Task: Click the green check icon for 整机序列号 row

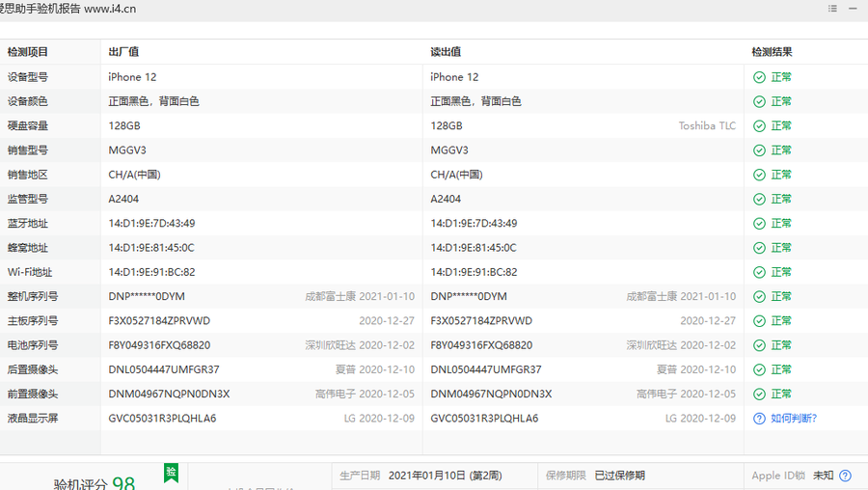Action: [760, 297]
